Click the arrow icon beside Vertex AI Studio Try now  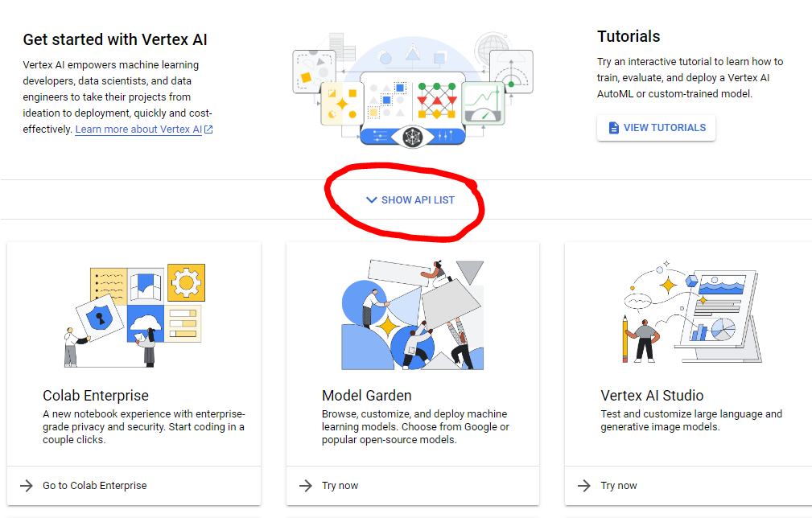[583, 485]
